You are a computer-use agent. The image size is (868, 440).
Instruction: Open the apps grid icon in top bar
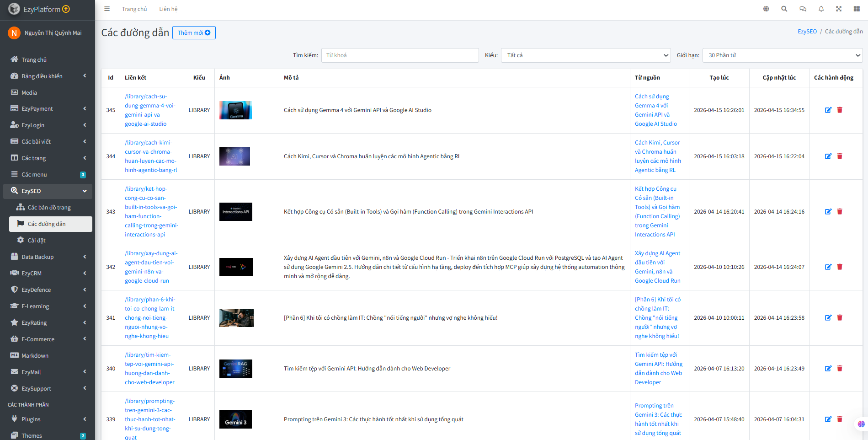[x=857, y=9]
